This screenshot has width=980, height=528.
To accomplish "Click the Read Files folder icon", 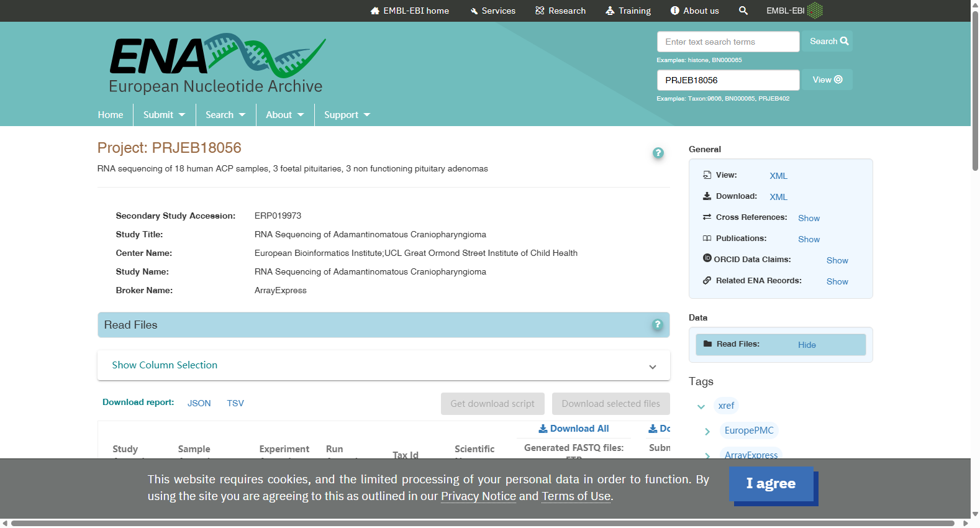I will (x=707, y=344).
